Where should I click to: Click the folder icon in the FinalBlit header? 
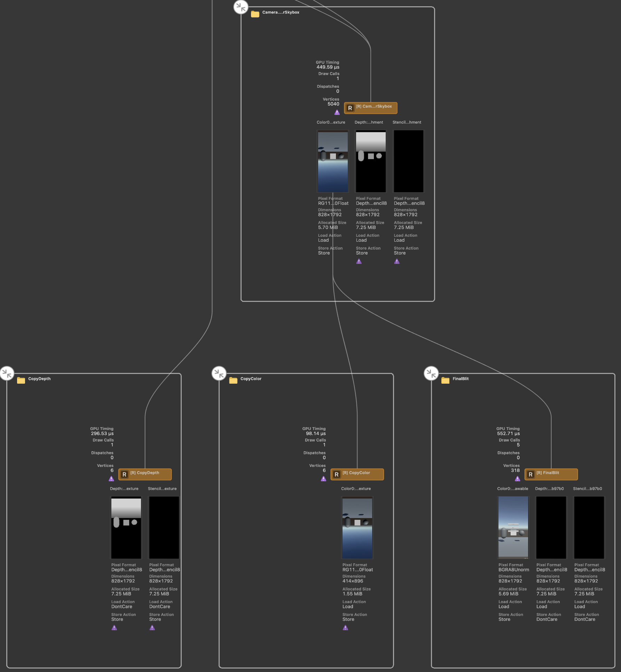pyautogui.click(x=445, y=380)
